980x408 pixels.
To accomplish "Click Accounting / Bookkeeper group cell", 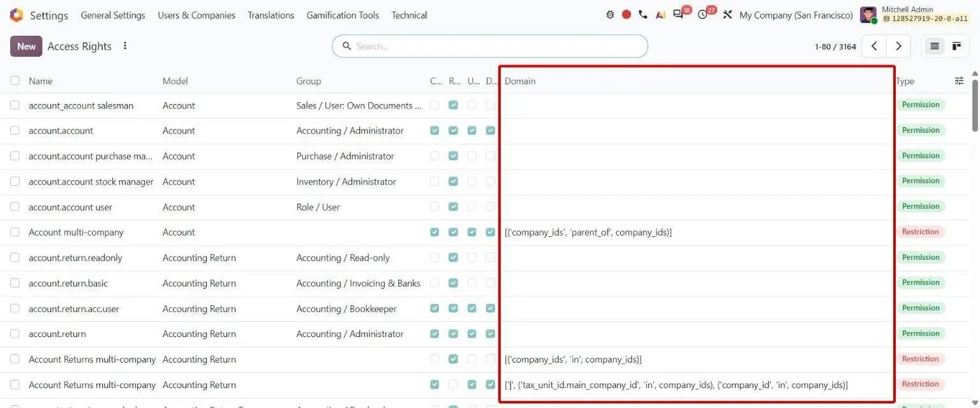I will [x=346, y=308].
